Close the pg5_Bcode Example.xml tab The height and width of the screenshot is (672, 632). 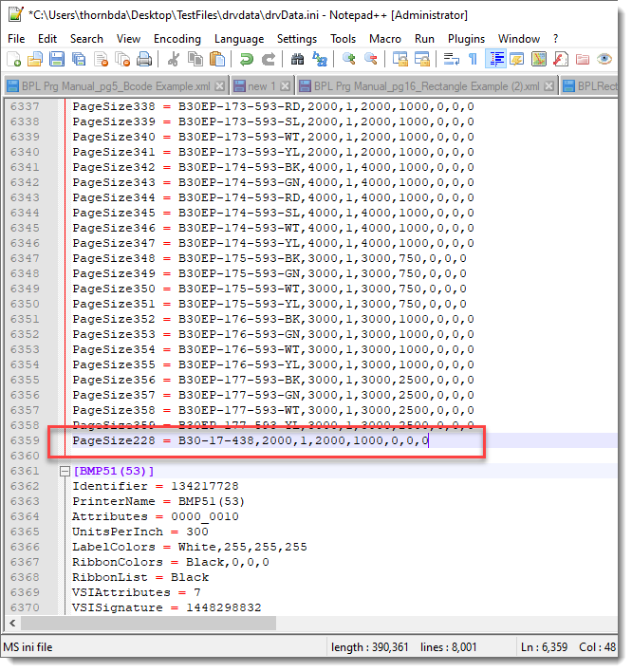tap(220, 86)
